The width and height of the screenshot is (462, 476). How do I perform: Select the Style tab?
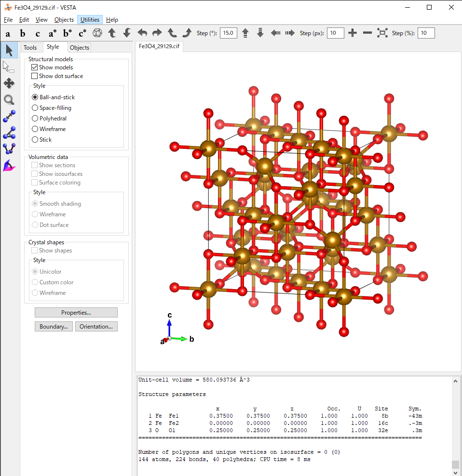53,47
